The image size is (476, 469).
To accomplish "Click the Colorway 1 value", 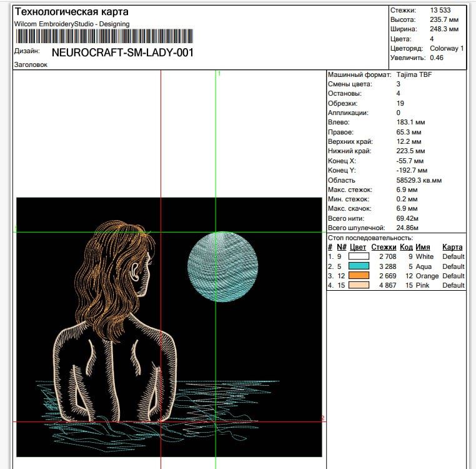I will [447, 48].
